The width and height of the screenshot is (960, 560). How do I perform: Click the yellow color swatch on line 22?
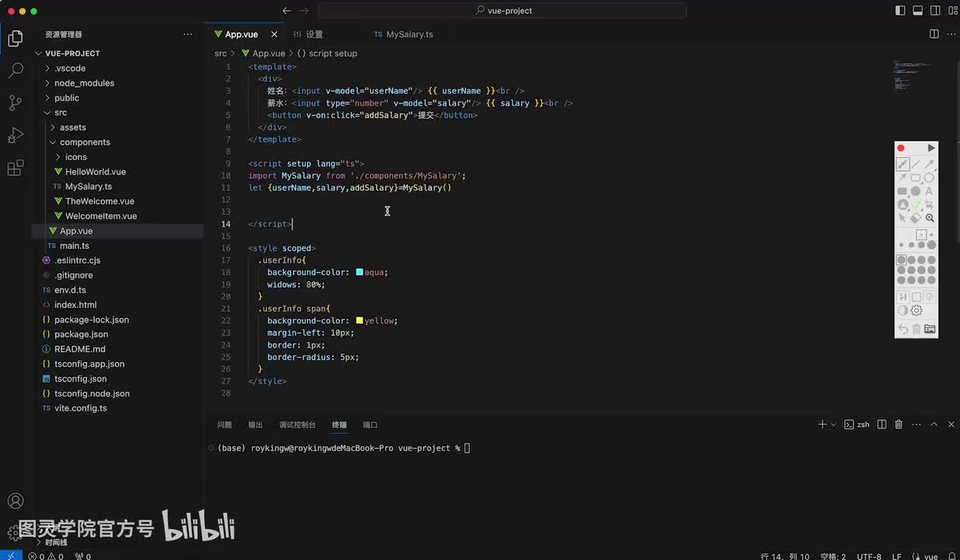pos(359,320)
